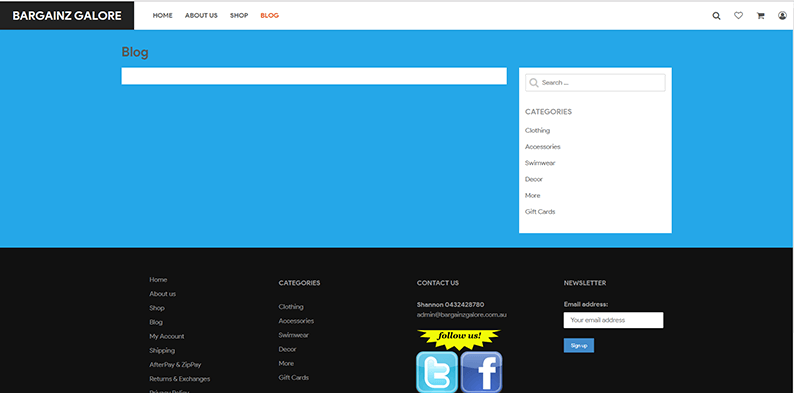Click the newsletter email address field

click(x=613, y=320)
